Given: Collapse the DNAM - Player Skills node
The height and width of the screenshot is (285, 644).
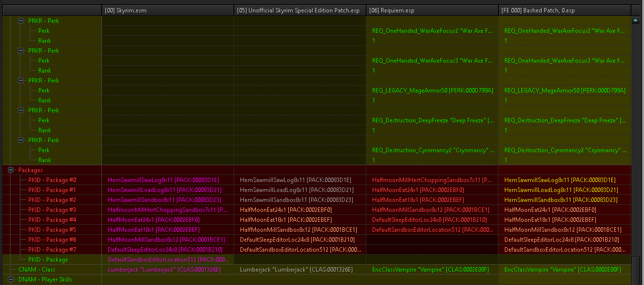Looking at the screenshot, I should tap(11, 280).
